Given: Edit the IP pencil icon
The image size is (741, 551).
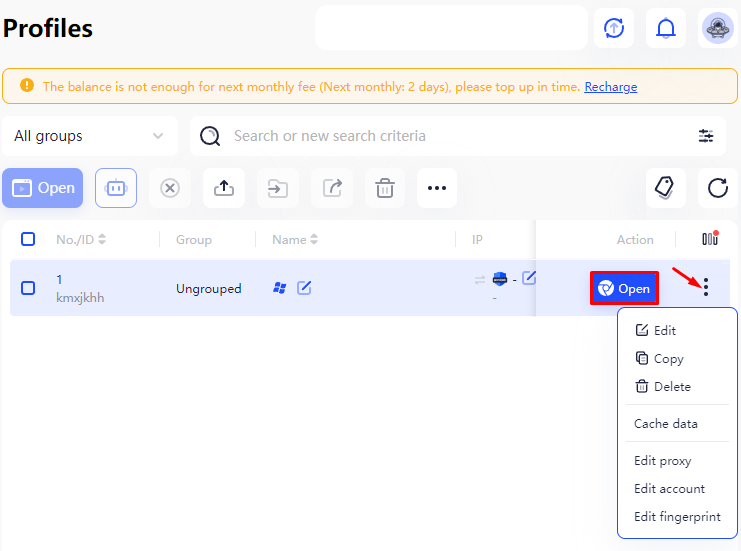Looking at the screenshot, I should 529,278.
